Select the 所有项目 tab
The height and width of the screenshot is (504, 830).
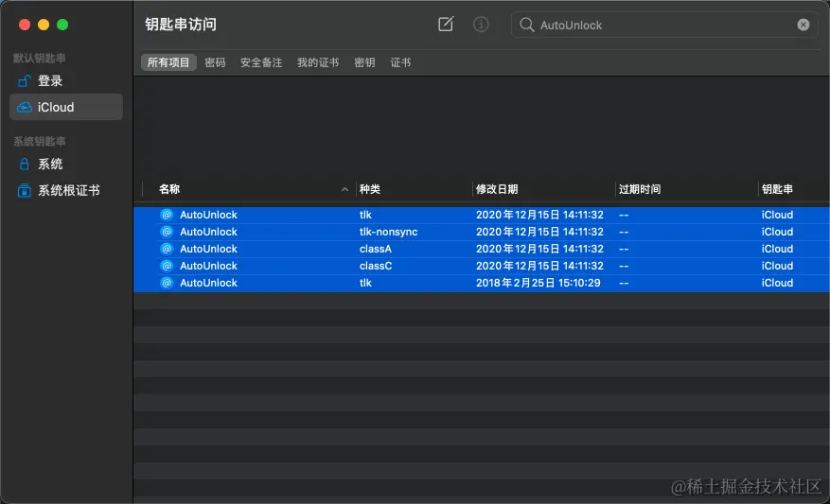tap(168, 62)
